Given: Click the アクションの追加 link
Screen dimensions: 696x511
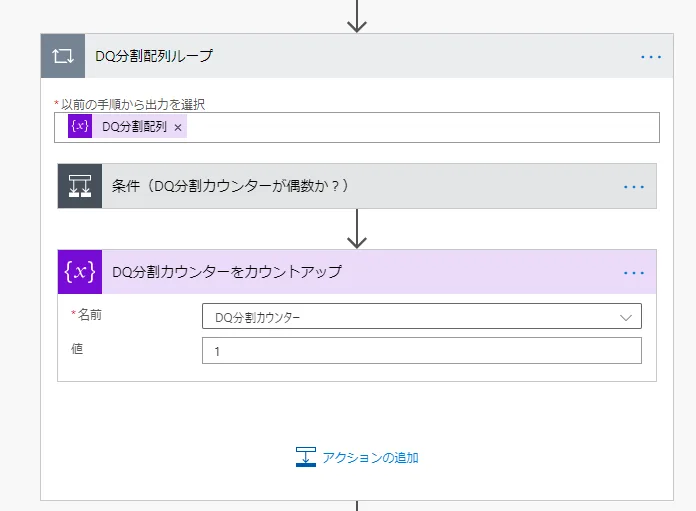Looking at the screenshot, I should [x=370, y=457].
